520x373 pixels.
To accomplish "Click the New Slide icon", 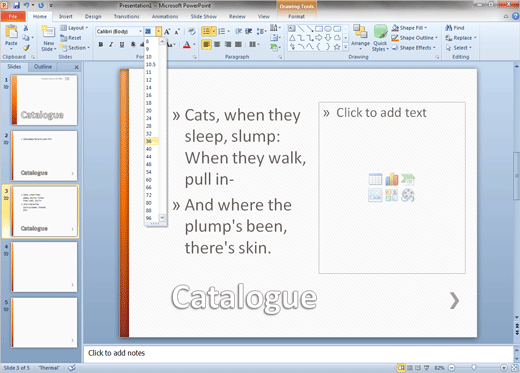I will pos(48,32).
